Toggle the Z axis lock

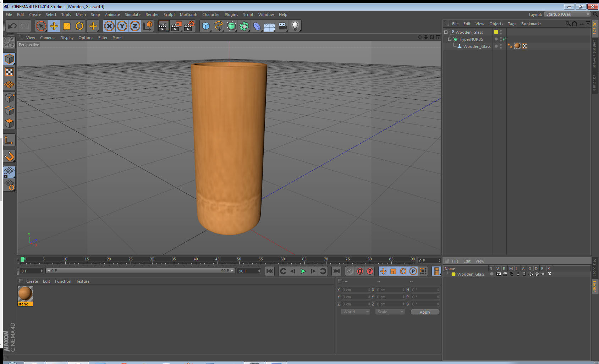point(135,26)
